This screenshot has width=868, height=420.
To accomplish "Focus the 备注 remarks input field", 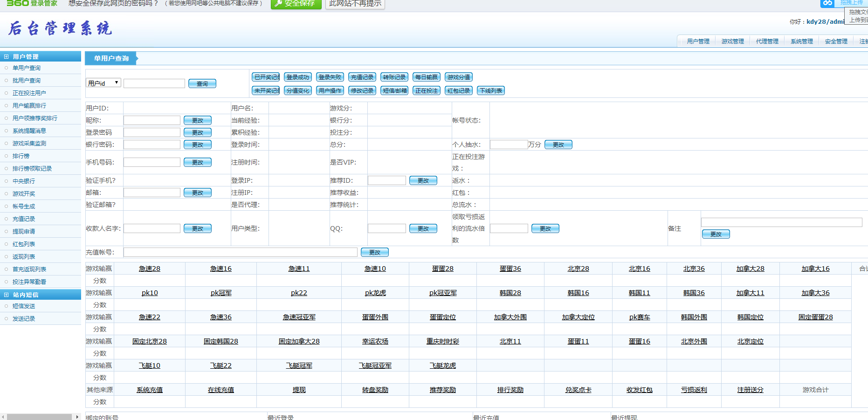I will 781,222.
